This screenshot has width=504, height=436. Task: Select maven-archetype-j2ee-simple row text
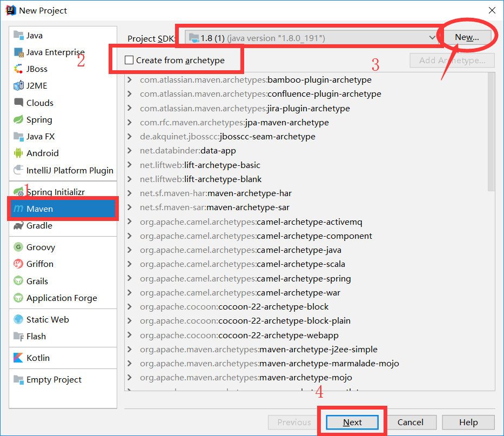coord(259,349)
